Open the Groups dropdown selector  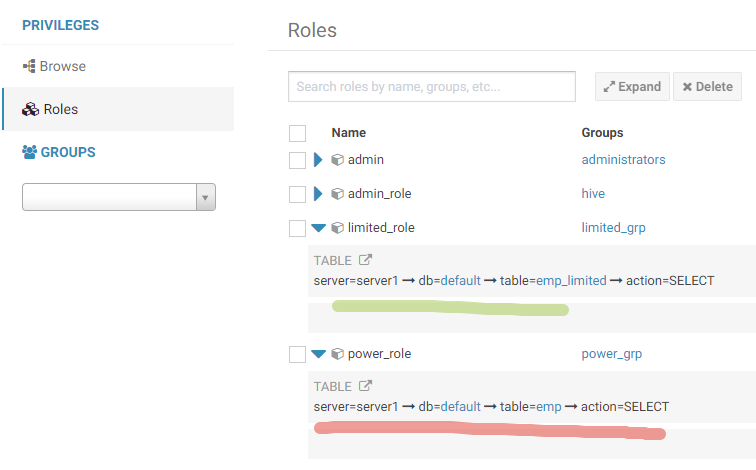tap(119, 197)
